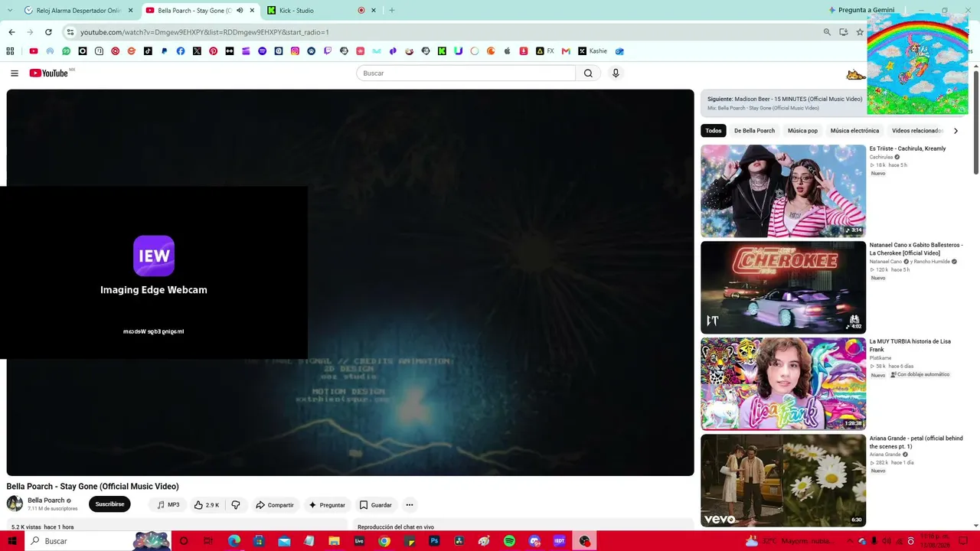Screen dimensions: 980x551
Task: Open a new browser tab
Action: tap(392, 11)
